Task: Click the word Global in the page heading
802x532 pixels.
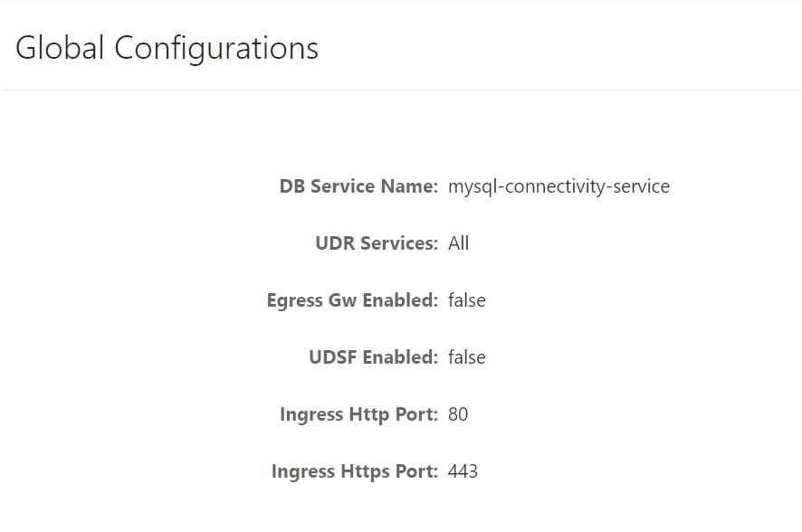Action: 60,48
